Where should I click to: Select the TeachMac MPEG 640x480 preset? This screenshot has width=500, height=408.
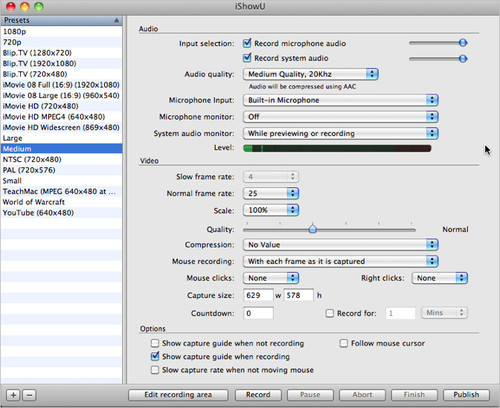[x=61, y=191]
